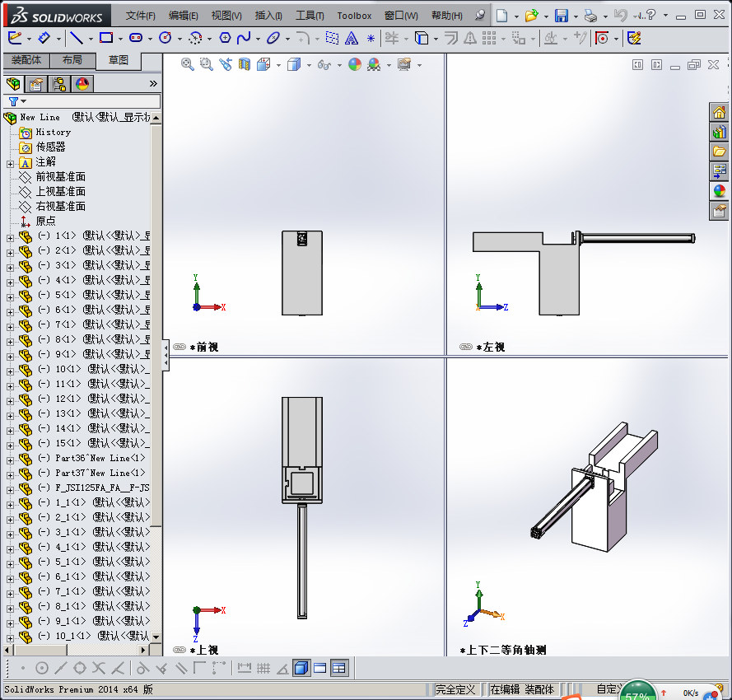Open the DisplayManager tab
The image size is (732, 700).
(x=82, y=84)
